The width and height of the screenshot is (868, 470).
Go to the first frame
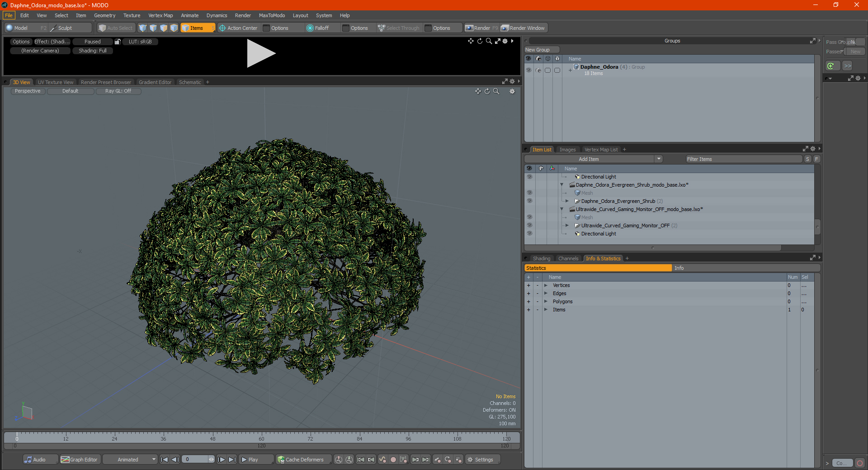click(165, 460)
